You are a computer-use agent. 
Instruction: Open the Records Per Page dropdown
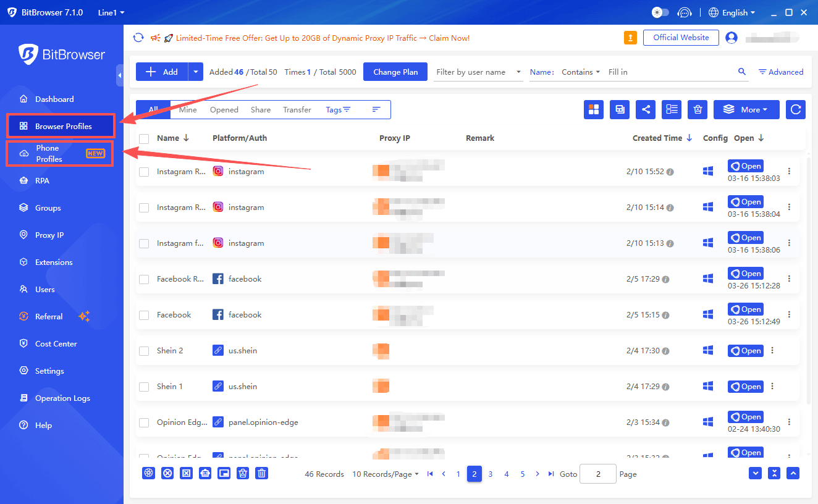385,474
